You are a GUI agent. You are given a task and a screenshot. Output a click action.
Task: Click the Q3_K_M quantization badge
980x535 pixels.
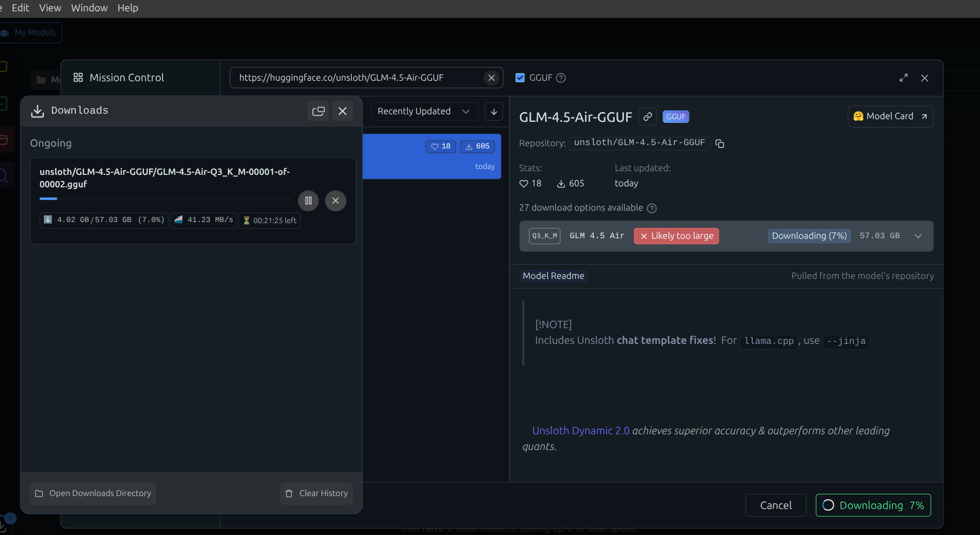pyautogui.click(x=544, y=236)
